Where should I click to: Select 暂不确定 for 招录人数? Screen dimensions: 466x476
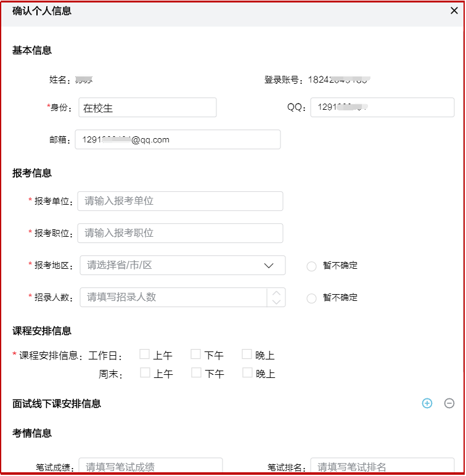click(311, 298)
